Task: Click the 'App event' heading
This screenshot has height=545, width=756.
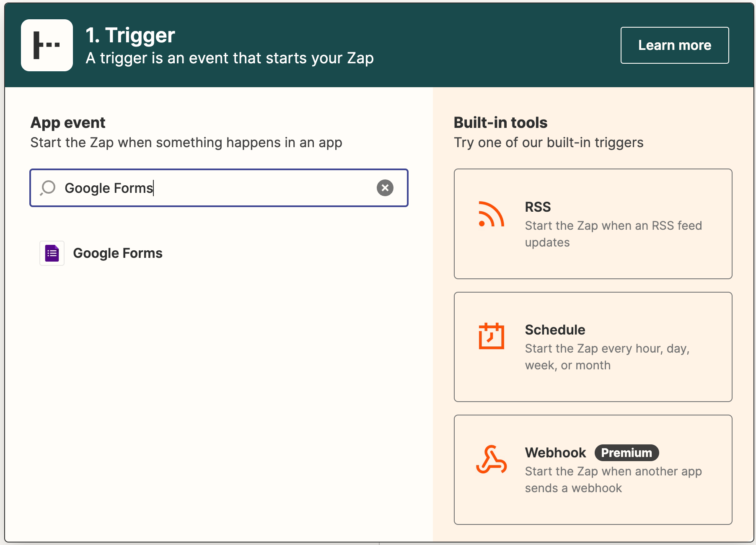Action: coord(68,123)
